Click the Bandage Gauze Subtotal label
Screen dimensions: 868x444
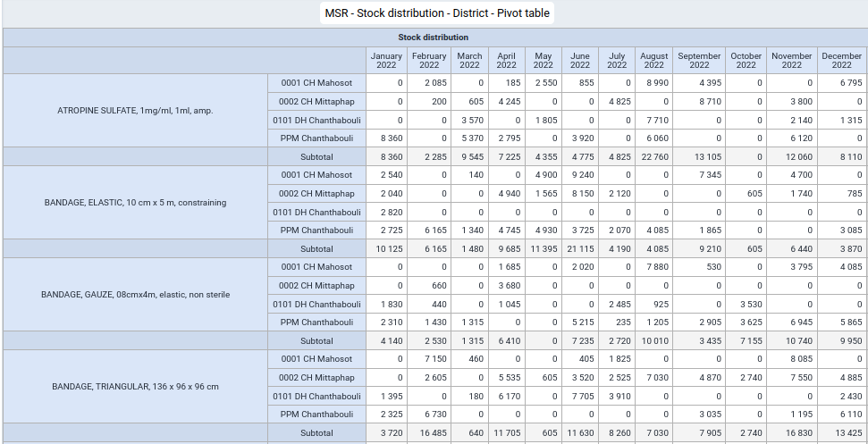(x=316, y=340)
